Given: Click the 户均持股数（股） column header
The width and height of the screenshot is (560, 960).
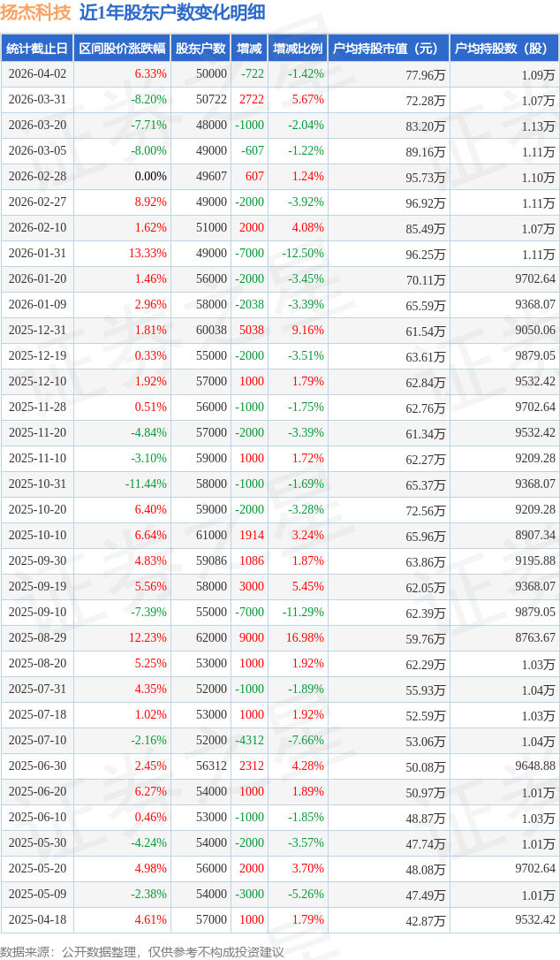Looking at the screenshot, I should 504,49.
